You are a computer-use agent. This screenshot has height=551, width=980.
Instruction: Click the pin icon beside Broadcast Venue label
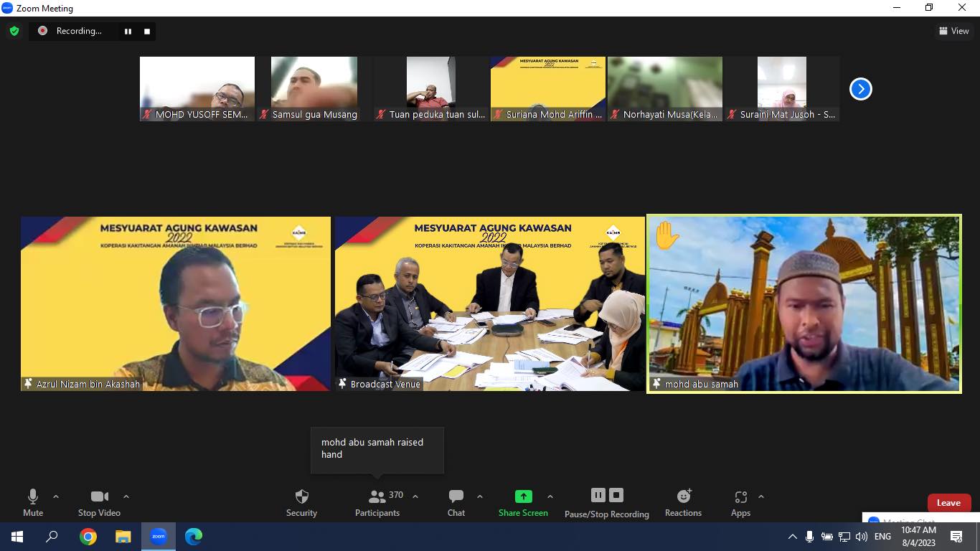[343, 384]
